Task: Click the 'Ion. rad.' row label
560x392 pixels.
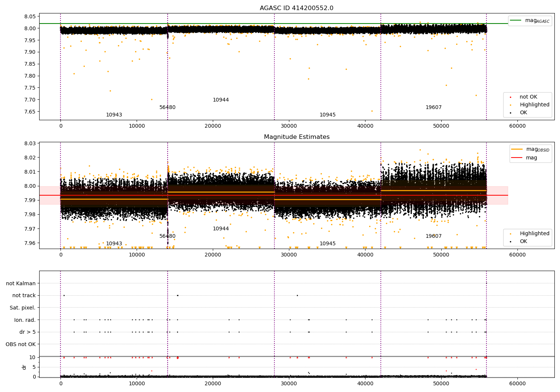Action: 25,320
